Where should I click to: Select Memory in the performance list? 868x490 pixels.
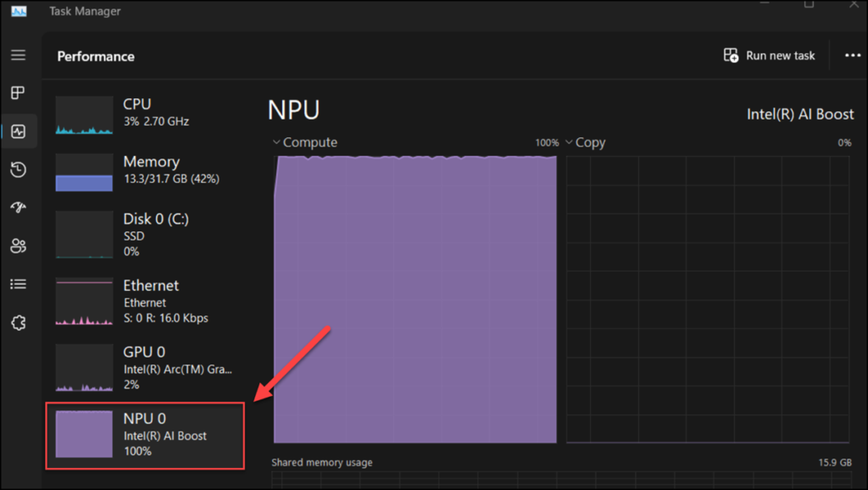point(144,171)
